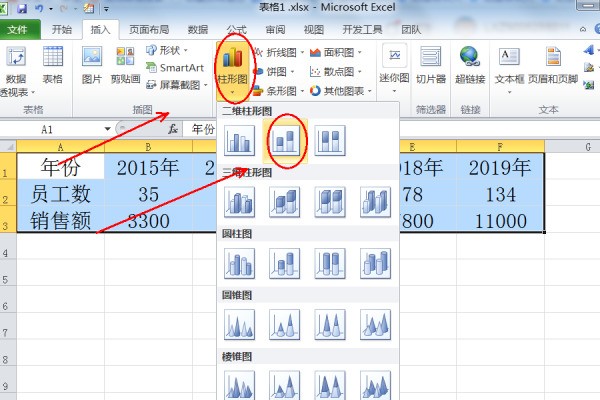Choose the stacked pyramid chart
The height and width of the screenshot is (400, 600).
pyautogui.click(x=284, y=385)
